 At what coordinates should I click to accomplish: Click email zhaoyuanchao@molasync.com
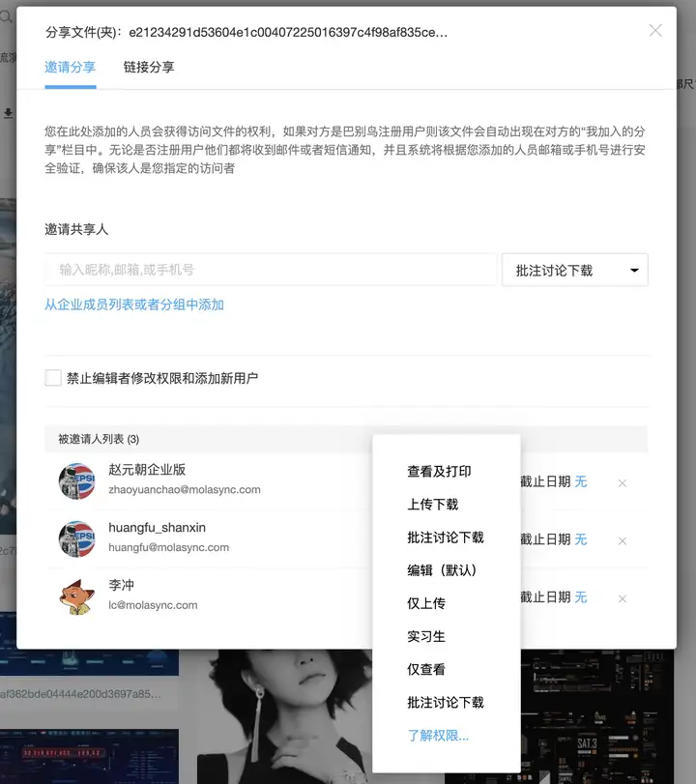click(x=185, y=489)
